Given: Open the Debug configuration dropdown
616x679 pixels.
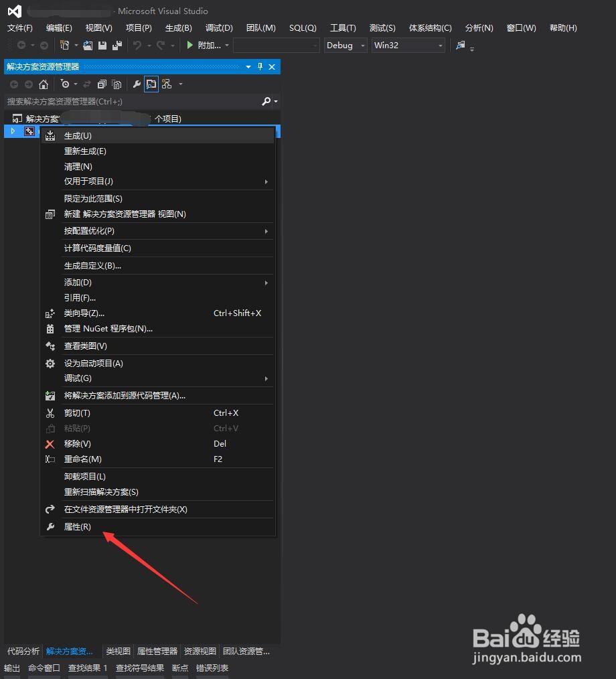Looking at the screenshot, I should pyautogui.click(x=345, y=46).
